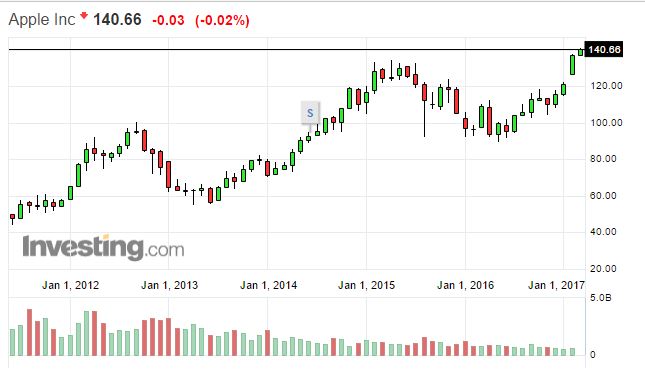Image resolution: width=645 pixels, height=372 pixels.
Task: Click the 40.00 price axis label
Action: 603,232
